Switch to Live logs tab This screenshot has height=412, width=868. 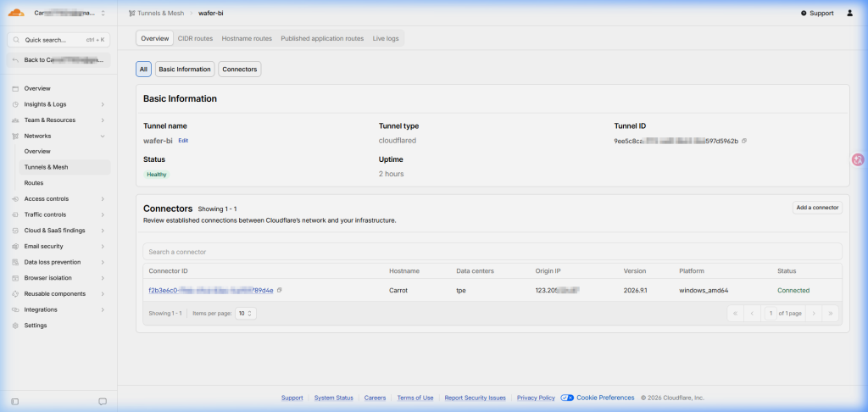[x=386, y=38]
